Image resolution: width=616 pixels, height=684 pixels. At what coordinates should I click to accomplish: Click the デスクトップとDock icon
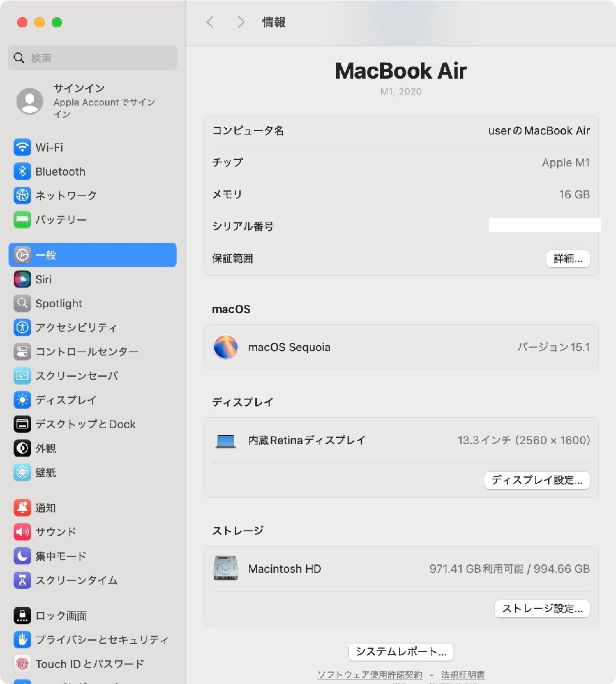[22, 424]
